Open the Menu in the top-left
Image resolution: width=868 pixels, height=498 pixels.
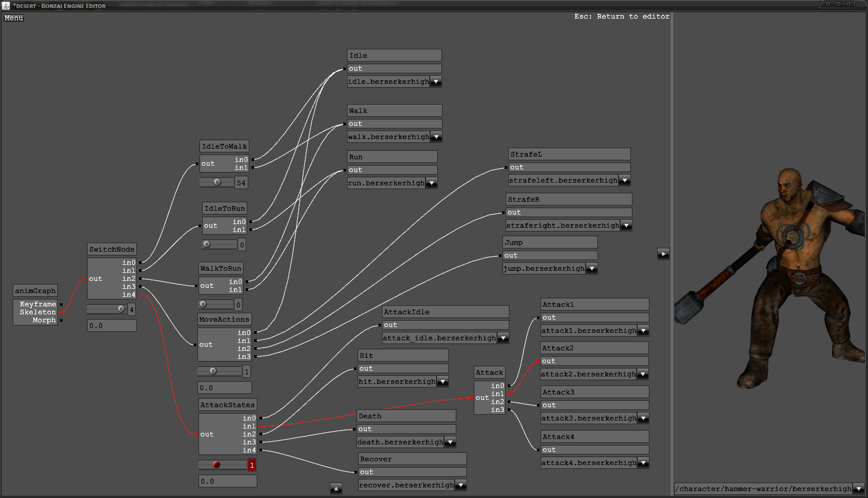click(x=14, y=18)
